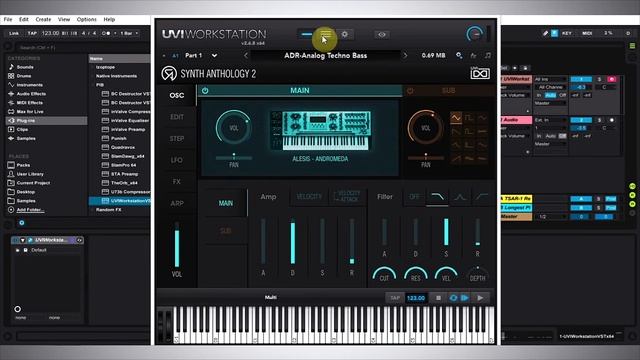Play the UVI transport
Image resolution: width=640 pixels, height=360 pixels.
480,298
